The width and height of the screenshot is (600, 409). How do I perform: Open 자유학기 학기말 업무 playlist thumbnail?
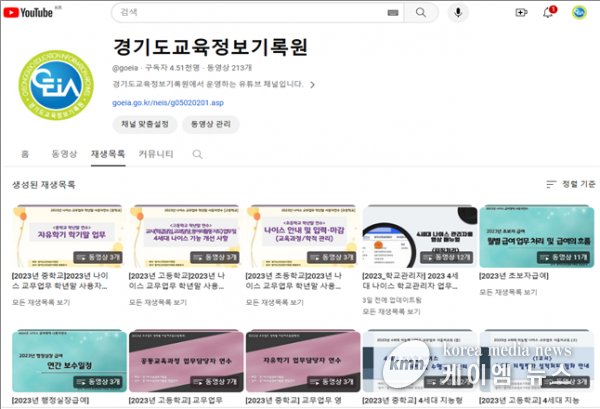click(x=69, y=236)
